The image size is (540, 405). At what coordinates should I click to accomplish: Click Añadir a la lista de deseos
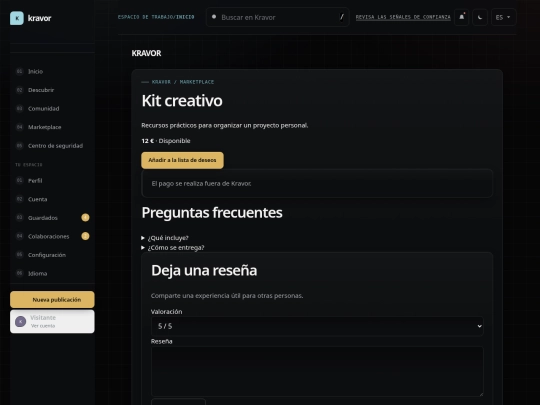(x=182, y=160)
